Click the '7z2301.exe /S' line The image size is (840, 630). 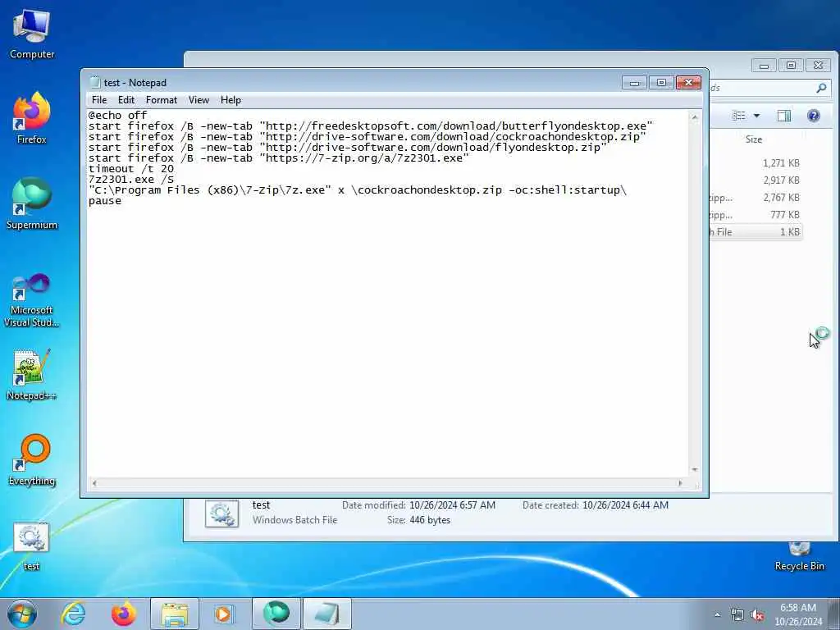(x=130, y=180)
